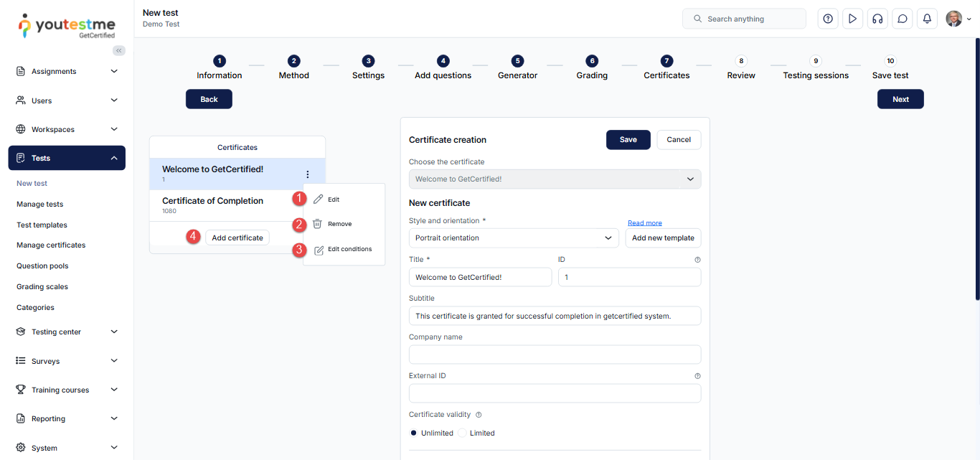The height and width of the screenshot is (460, 980).
Task: Expand the System sidebar section
Action: coord(67,448)
